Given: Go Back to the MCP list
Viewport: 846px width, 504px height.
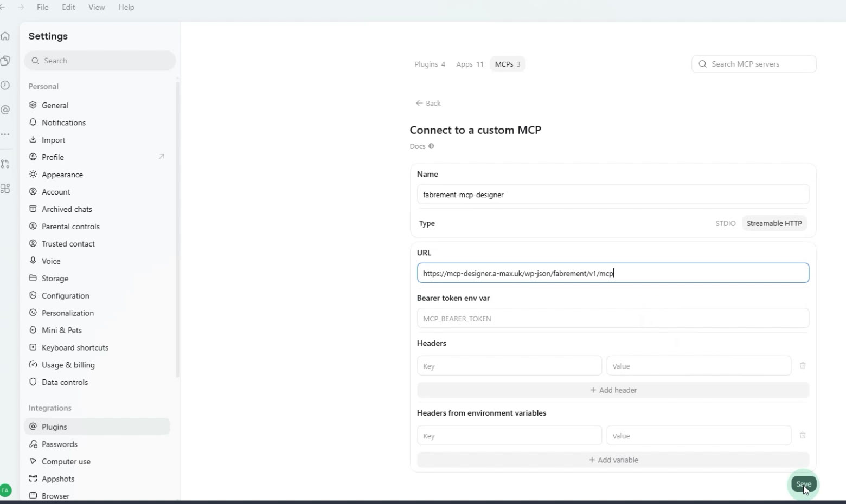Looking at the screenshot, I should click(x=428, y=103).
